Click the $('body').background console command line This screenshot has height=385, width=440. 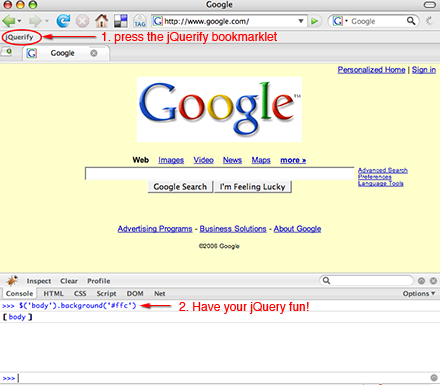click(77, 305)
